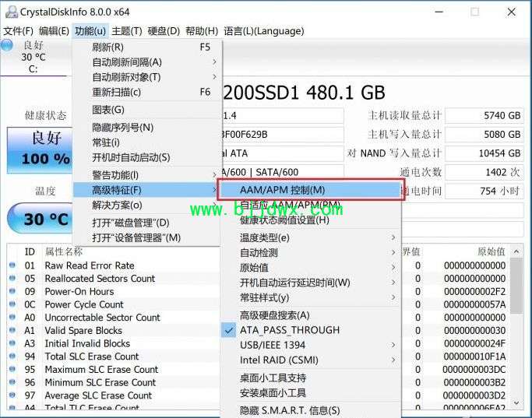Click the 10454 GB NAND writes field

(x=484, y=153)
